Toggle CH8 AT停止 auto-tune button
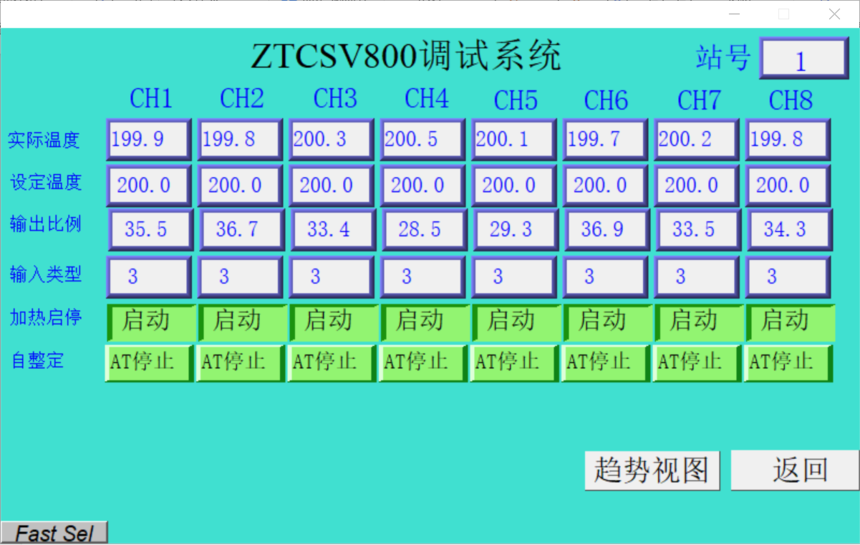The height and width of the screenshot is (545, 860). (789, 362)
